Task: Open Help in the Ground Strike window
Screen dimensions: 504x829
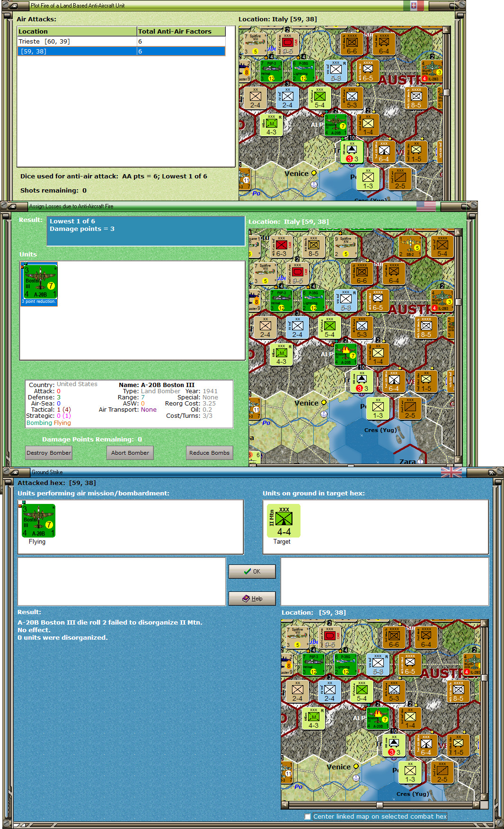Action: [x=252, y=599]
